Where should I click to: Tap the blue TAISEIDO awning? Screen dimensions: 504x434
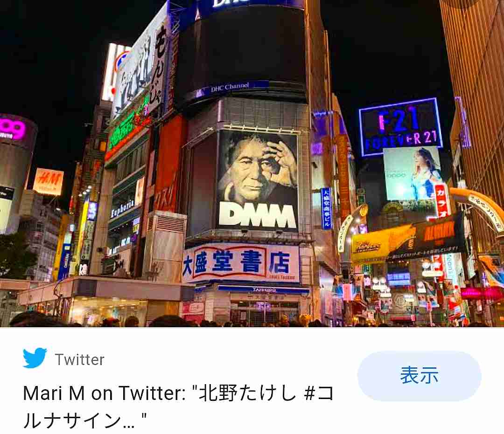[x=263, y=289]
